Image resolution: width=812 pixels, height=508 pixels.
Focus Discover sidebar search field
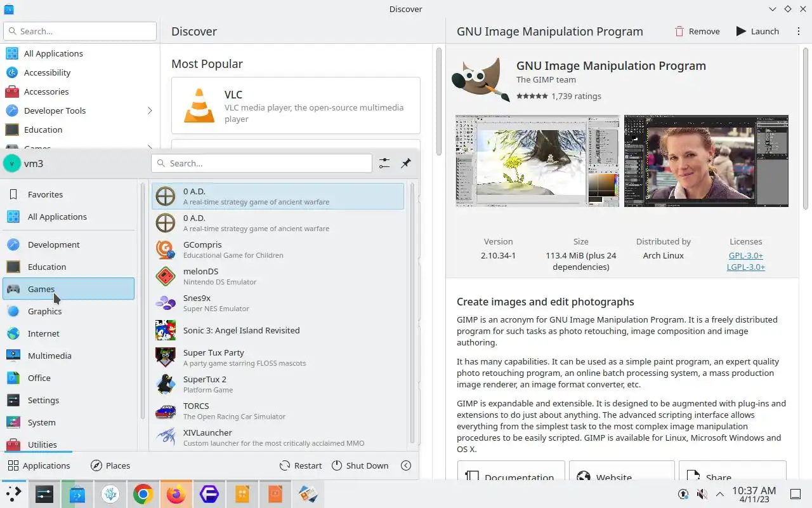tap(80, 31)
